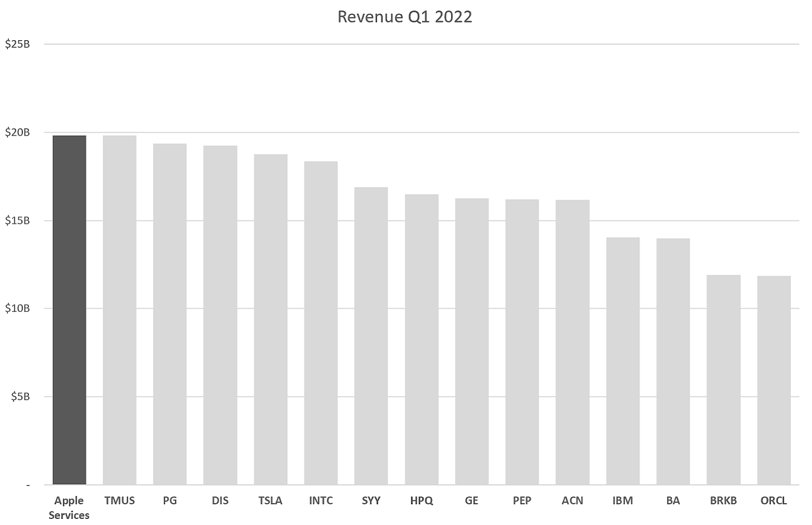Image resolution: width=812 pixels, height=525 pixels.
Task: Select the TMUS revenue bar
Action: pos(120,310)
